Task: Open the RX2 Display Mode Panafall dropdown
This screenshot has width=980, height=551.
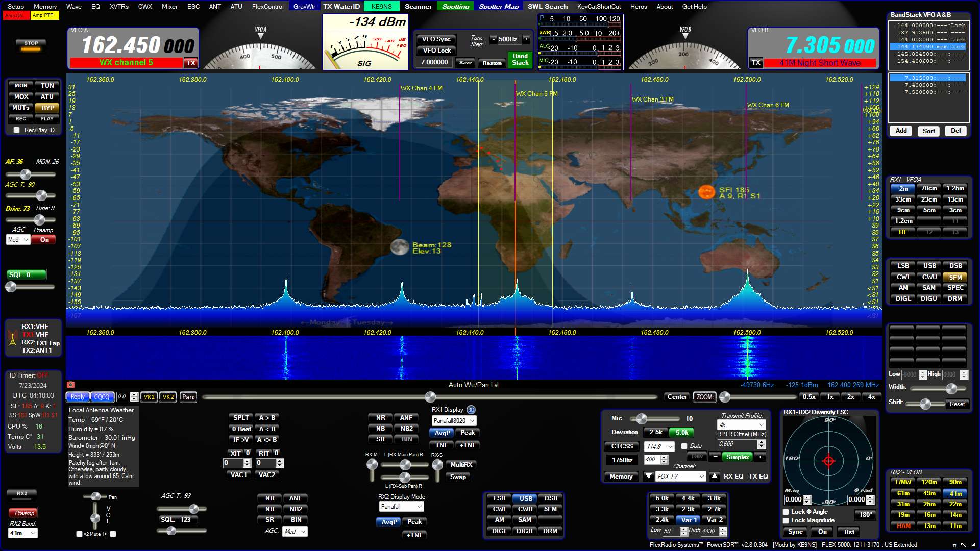Action: point(402,507)
